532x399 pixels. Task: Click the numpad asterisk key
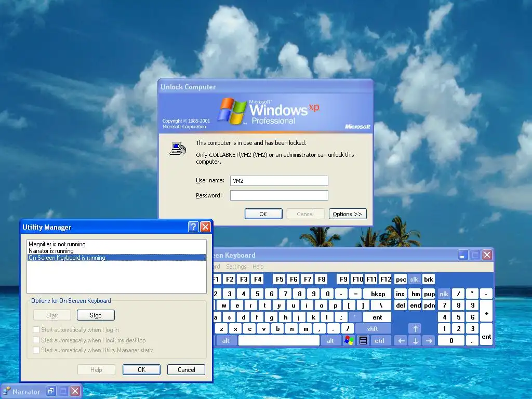(x=472, y=294)
